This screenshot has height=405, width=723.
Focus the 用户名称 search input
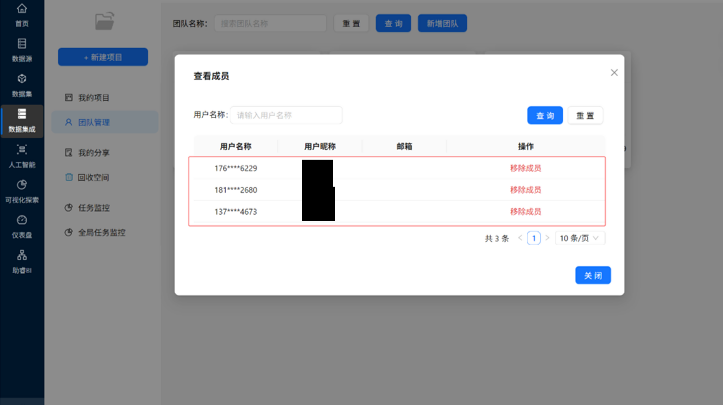tap(286, 115)
